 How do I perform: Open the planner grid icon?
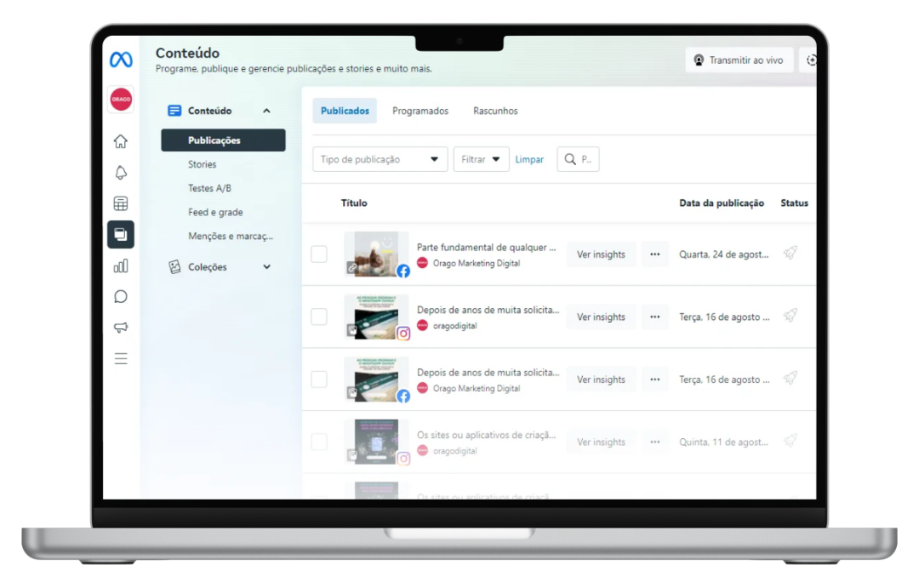(121, 203)
